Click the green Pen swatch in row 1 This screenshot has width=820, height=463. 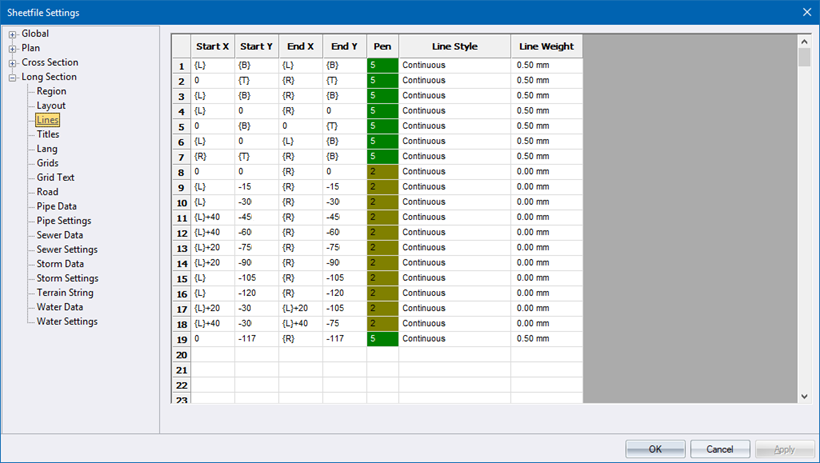coord(382,65)
